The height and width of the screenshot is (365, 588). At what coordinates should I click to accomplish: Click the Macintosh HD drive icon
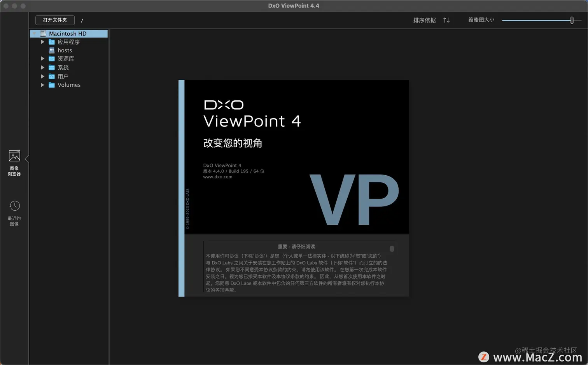click(x=43, y=33)
